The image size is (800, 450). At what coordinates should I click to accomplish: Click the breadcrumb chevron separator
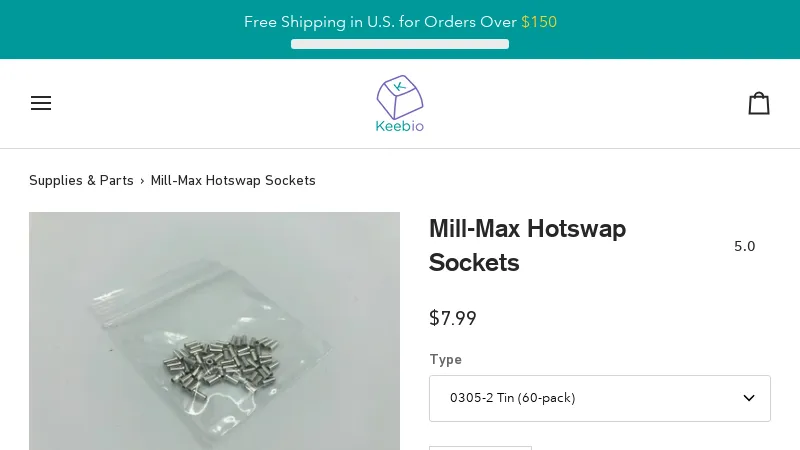142,181
